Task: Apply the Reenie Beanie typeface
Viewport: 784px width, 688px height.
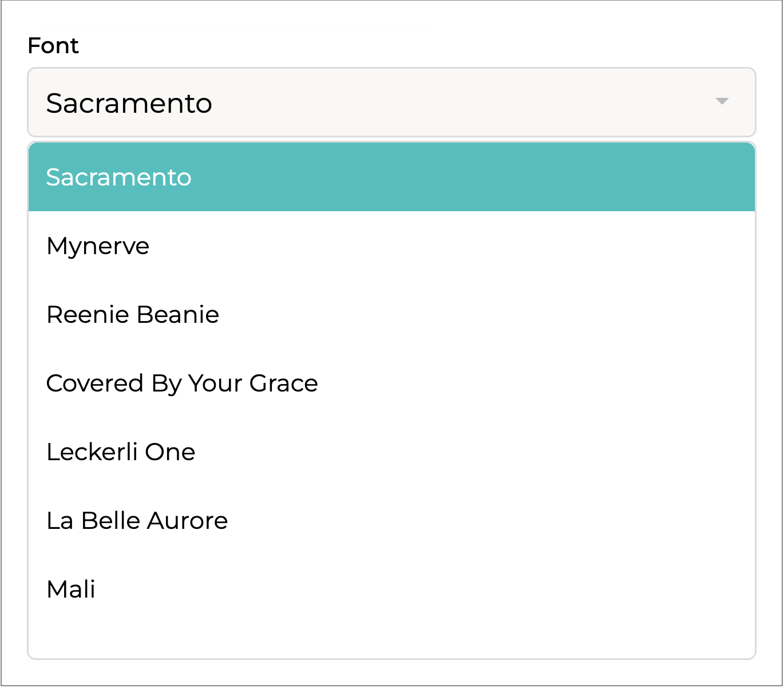Action: 133,315
